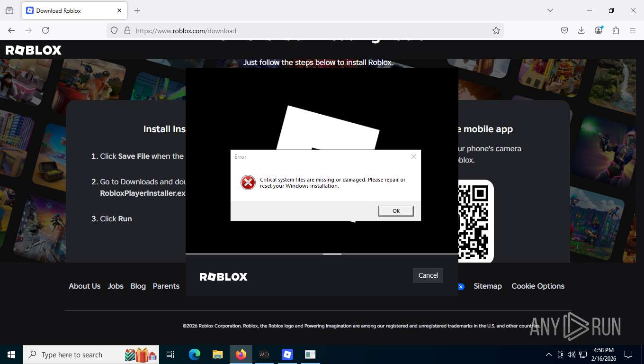This screenshot has width=644, height=364.
Task: Open volume control in tray
Action: [571, 355]
